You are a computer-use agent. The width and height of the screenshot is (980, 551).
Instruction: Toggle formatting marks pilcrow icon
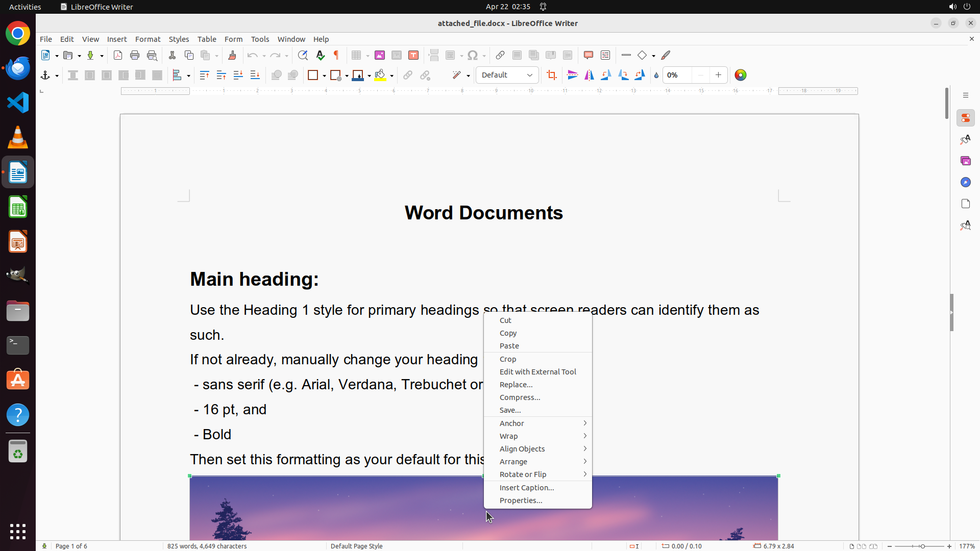(336, 56)
